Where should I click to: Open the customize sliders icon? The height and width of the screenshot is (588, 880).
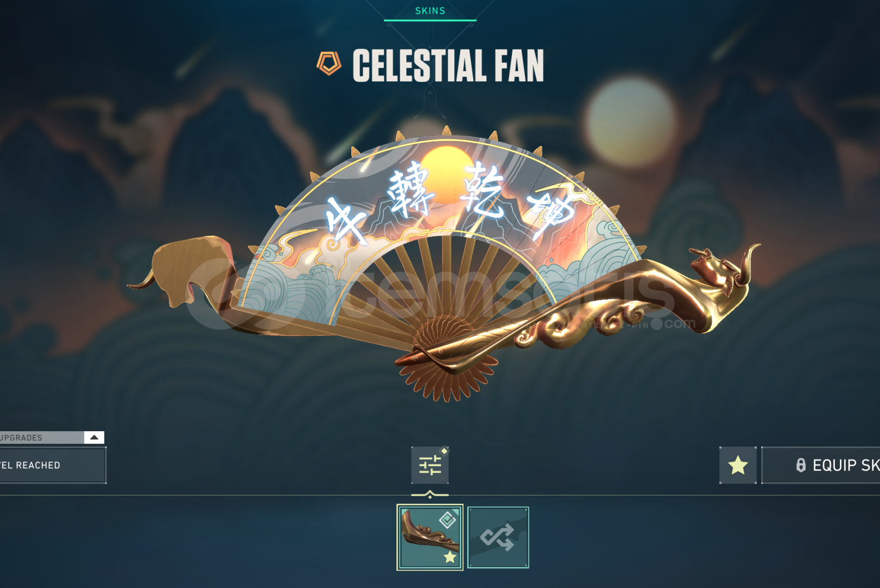tap(430, 465)
